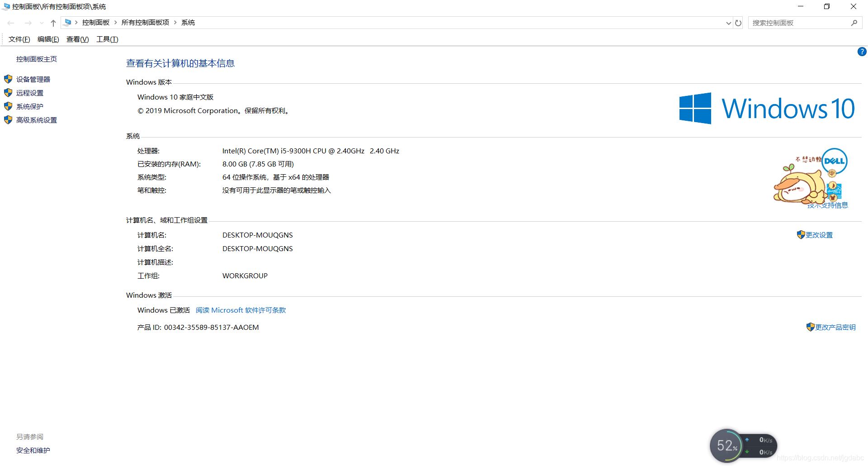Click the shield icon beside 高级系统设置
Screen dimensions: 868x466
pos(8,120)
